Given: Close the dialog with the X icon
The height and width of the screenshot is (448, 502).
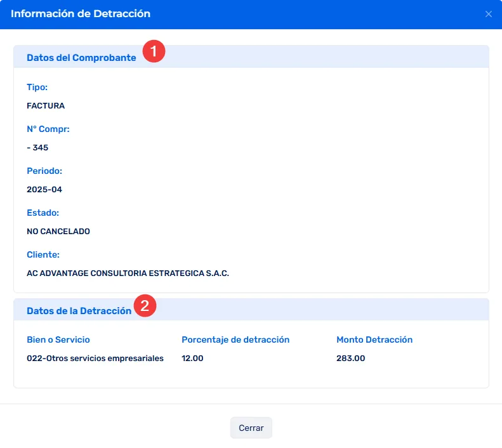Looking at the screenshot, I should 488,14.
